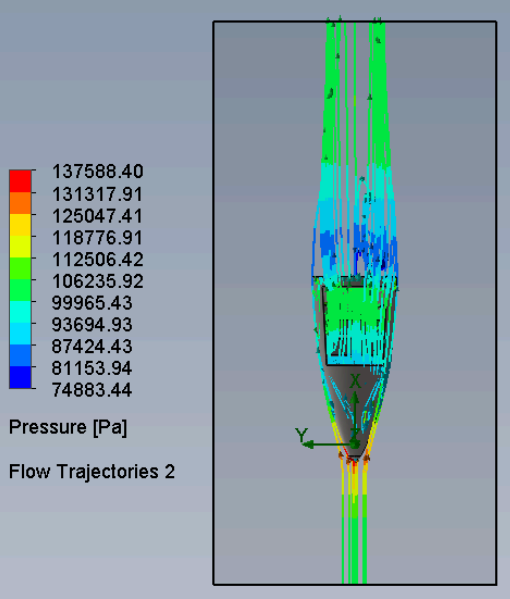Screen dimensions: 510x599
Task: Click the legend value 112506.42
Action: coord(97,259)
